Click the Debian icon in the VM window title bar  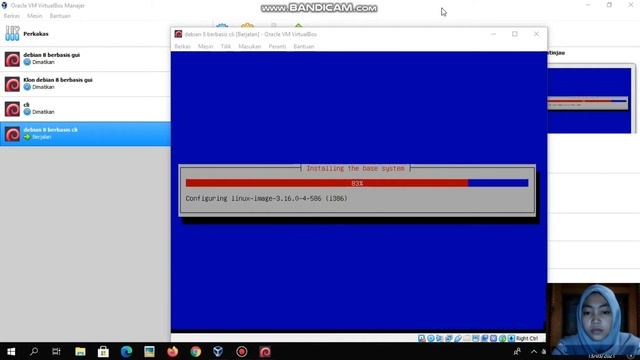pyautogui.click(x=178, y=34)
